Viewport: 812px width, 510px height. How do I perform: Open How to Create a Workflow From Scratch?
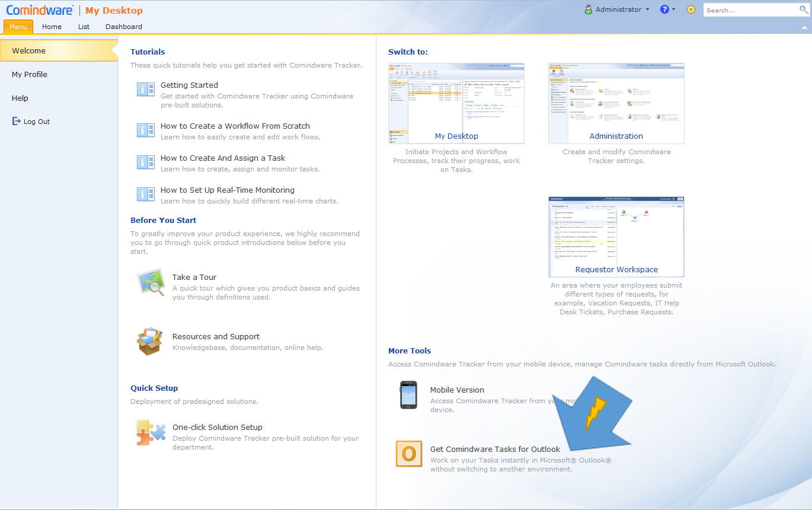(x=235, y=126)
